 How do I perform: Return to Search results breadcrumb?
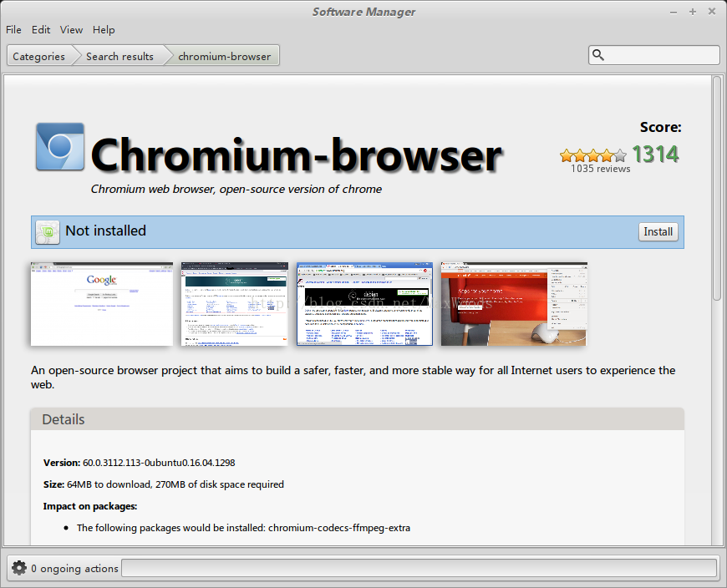(x=119, y=56)
